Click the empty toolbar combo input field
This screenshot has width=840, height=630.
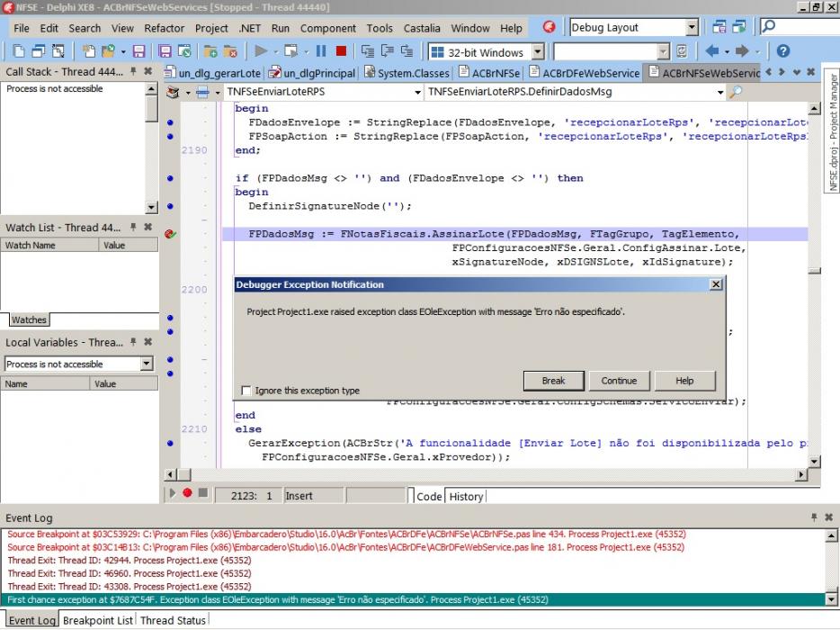tap(606, 51)
